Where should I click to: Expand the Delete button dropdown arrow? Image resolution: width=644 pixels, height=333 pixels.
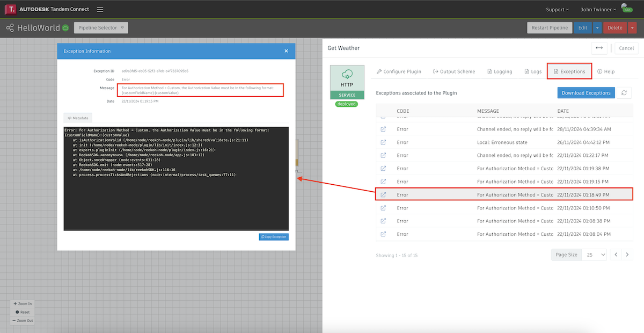point(632,28)
